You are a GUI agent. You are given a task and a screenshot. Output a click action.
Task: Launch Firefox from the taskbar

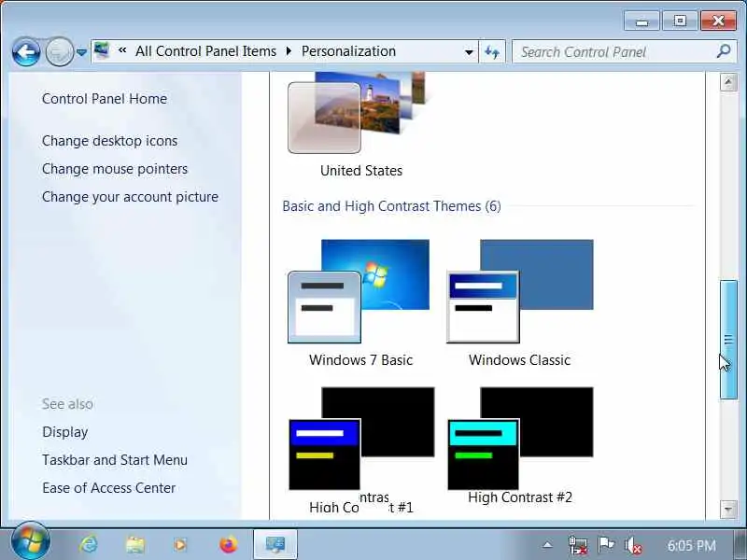(x=229, y=544)
